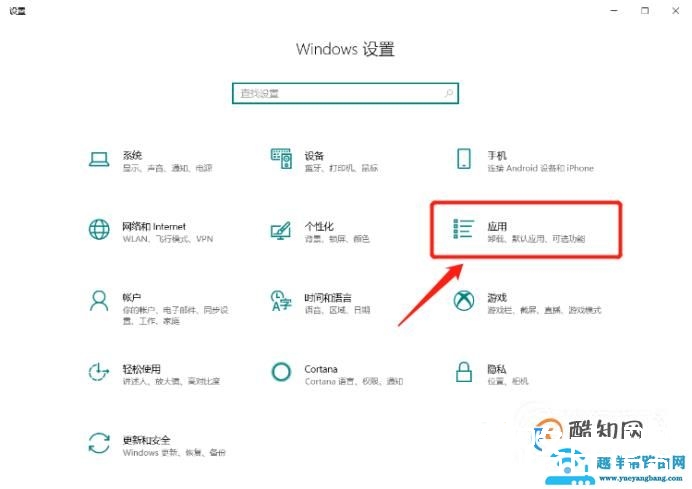Click the Gaming Xbox icon

click(x=464, y=301)
